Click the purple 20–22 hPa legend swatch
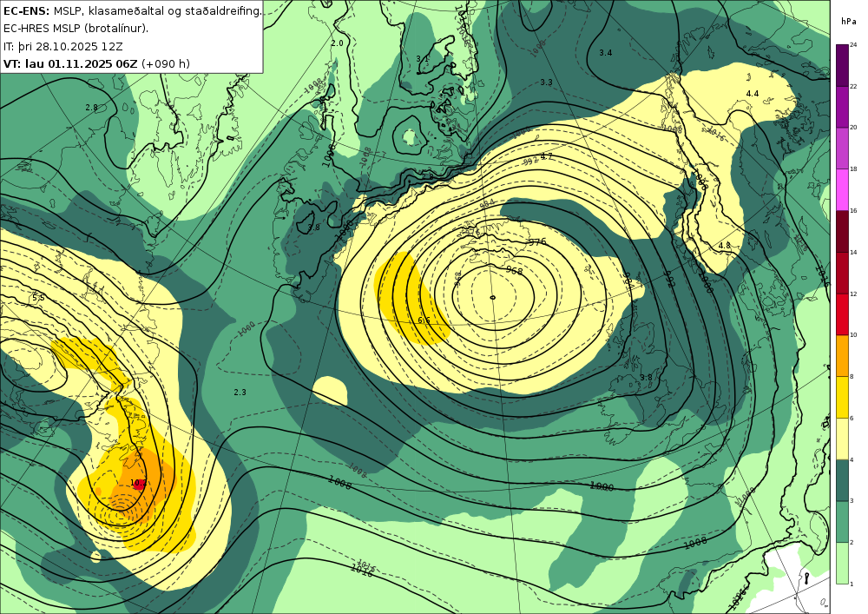 (842, 106)
